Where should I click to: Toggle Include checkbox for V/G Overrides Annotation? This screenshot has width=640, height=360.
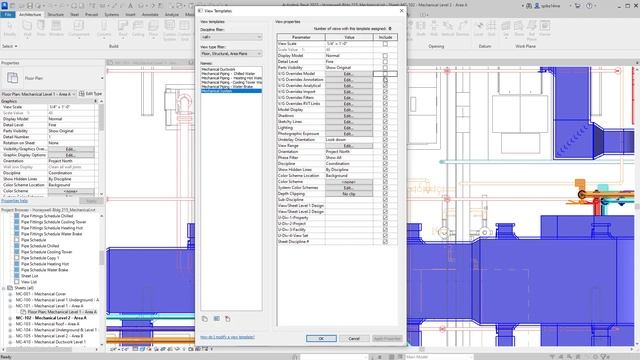[x=385, y=80]
